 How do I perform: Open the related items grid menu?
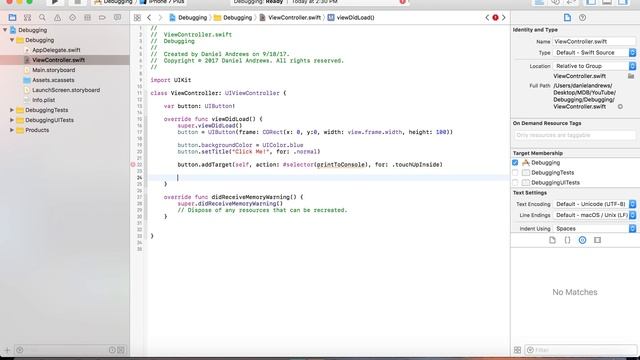137,18
